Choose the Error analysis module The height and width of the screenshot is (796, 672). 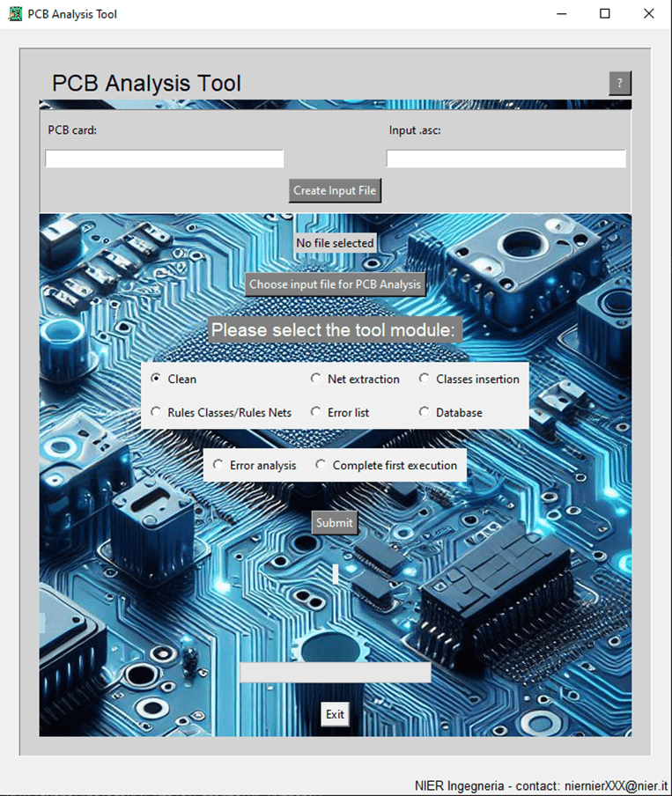click(255, 465)
